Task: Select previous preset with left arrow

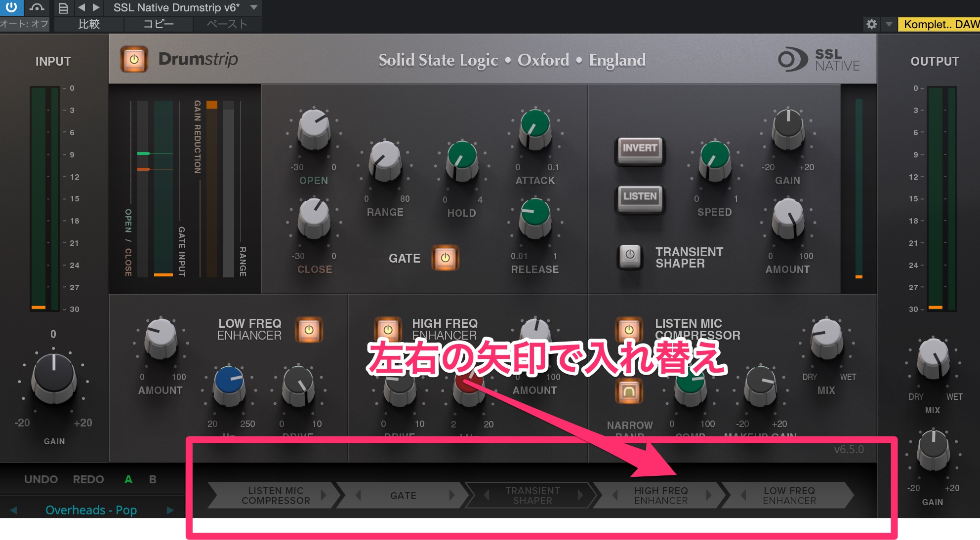Action: (x=13, y=510)
